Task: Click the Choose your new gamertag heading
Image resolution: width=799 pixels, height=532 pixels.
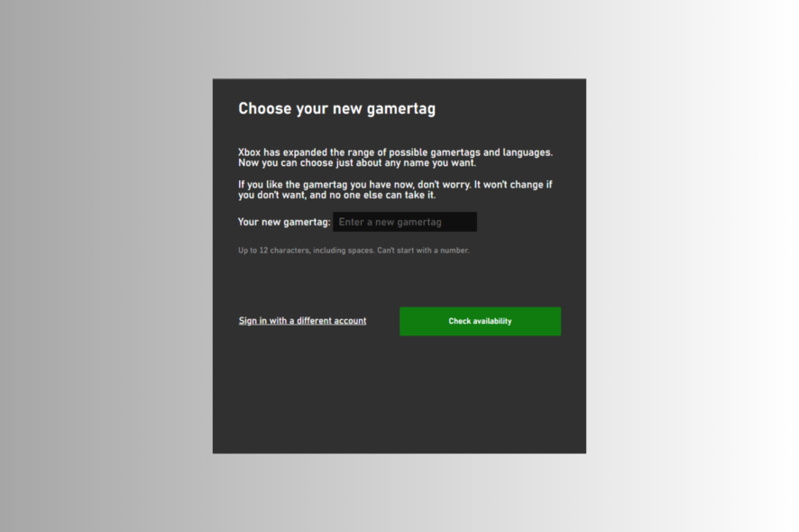Action: pos(337,107)
